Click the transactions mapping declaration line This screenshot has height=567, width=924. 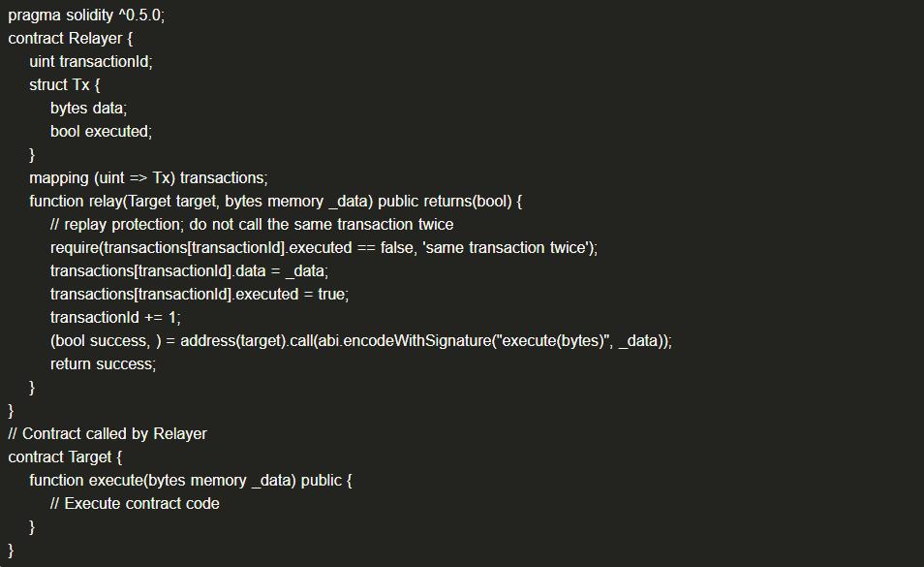148,178
